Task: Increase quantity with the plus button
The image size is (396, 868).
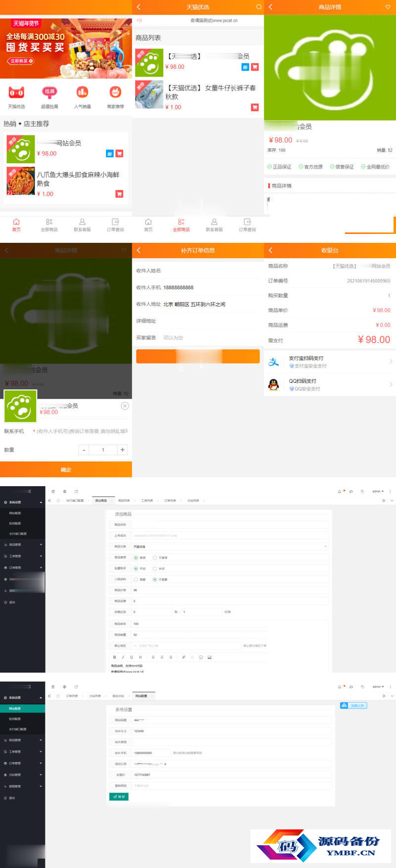Action: [122, 450]
